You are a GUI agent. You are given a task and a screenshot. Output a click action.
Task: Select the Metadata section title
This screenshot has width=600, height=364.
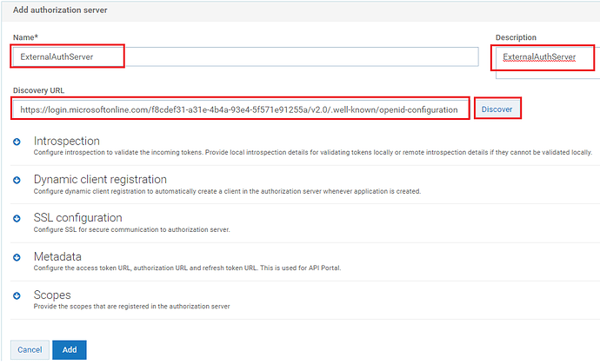pyautogui.click(x=57, y=256)
